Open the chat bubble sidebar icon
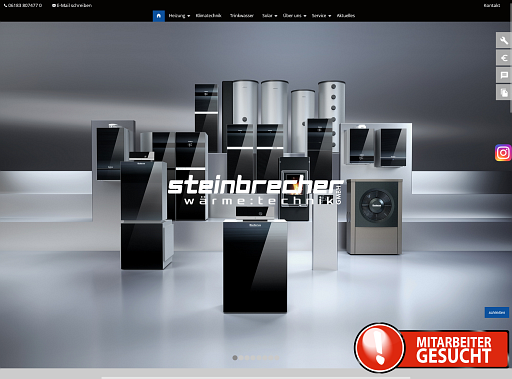The image size is (512, 379). (504, 75)
